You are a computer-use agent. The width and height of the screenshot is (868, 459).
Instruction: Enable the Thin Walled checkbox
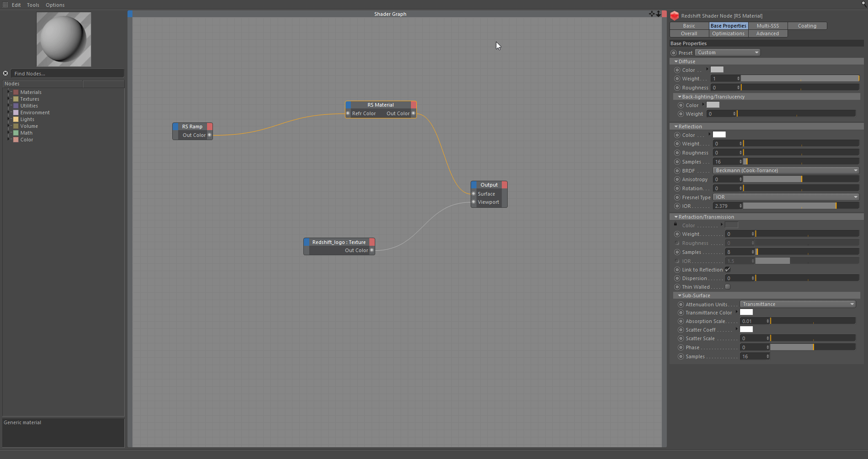click(728, 287)
